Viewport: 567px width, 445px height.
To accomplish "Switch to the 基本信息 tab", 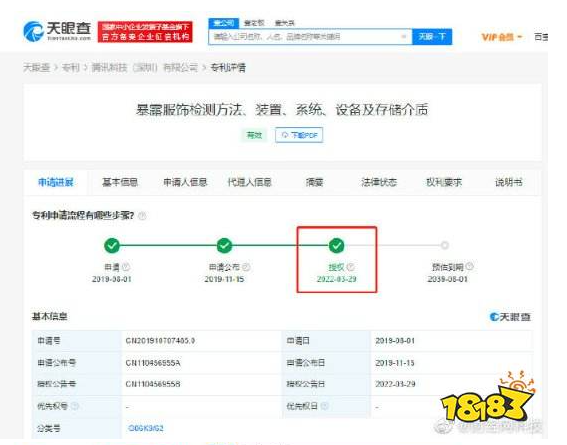I will (x=120, y=183).
